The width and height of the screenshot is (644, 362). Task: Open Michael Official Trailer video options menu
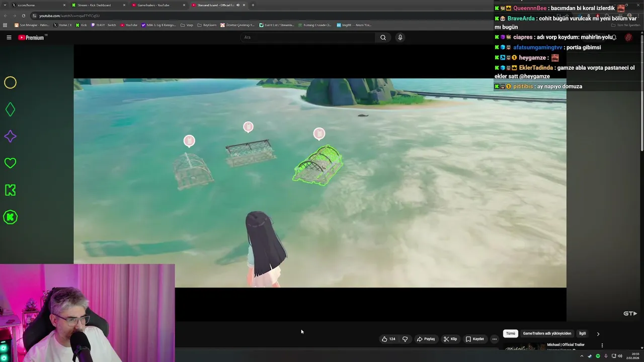pos(602,345)
